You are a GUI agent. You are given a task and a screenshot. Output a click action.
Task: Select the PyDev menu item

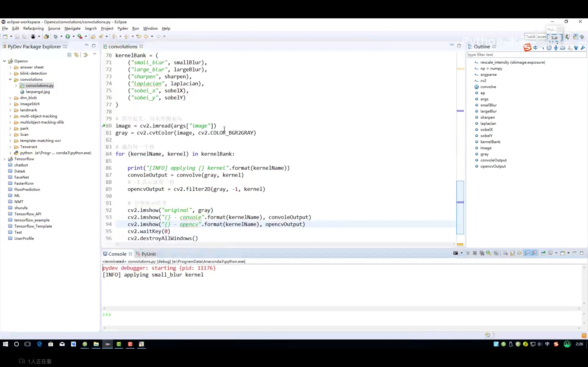click(122, 28)
